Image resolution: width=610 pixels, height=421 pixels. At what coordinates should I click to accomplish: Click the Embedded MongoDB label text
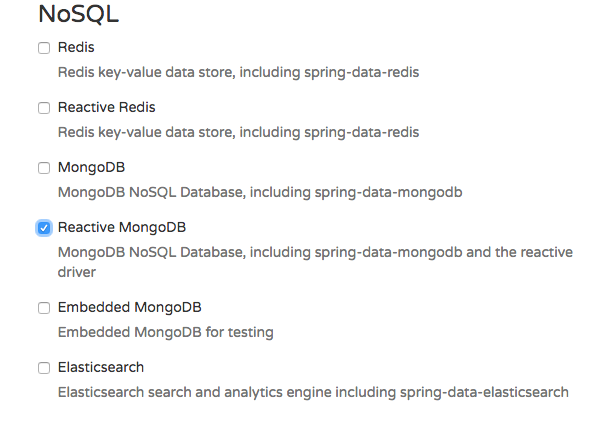click(x=130, y=307)
